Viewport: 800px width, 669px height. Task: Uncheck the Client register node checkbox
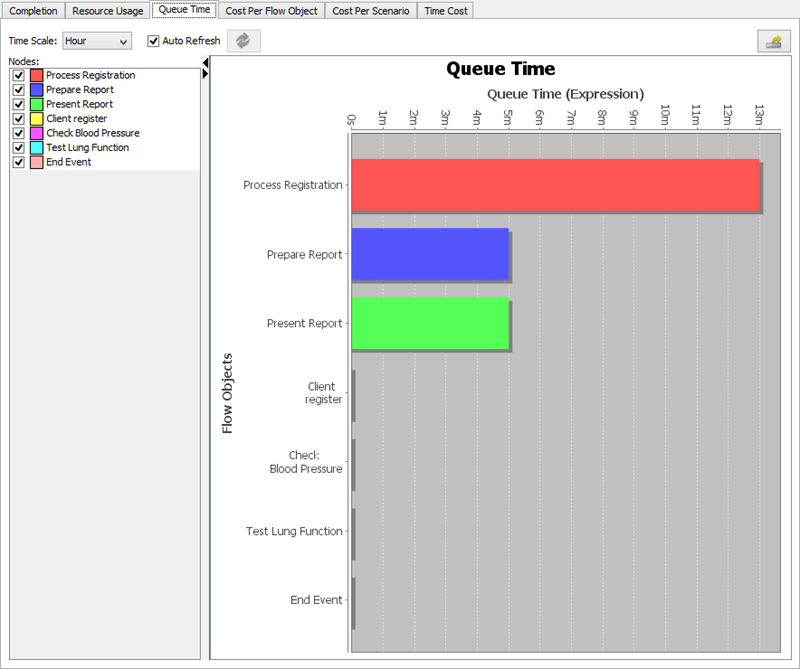pos(19,119)
